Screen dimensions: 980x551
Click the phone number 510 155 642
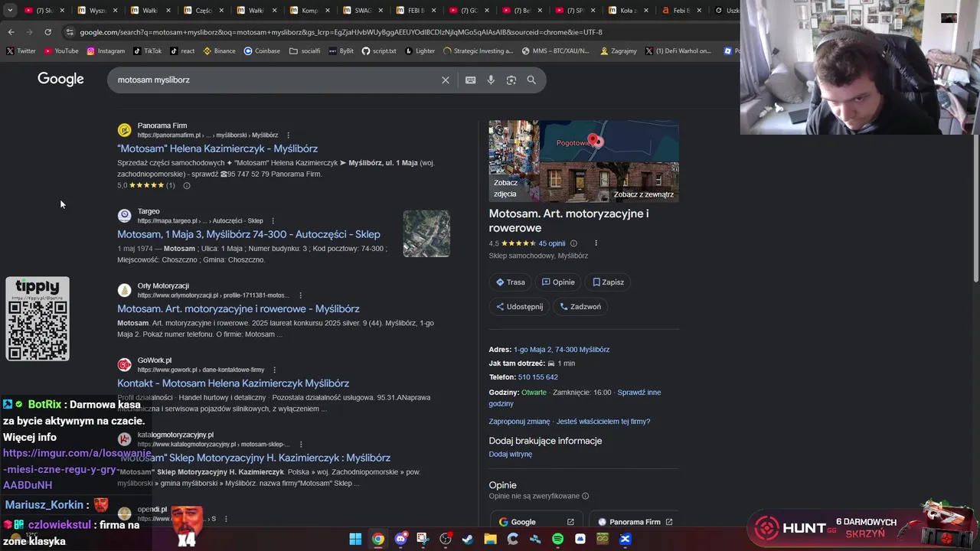tap(537, 377)
